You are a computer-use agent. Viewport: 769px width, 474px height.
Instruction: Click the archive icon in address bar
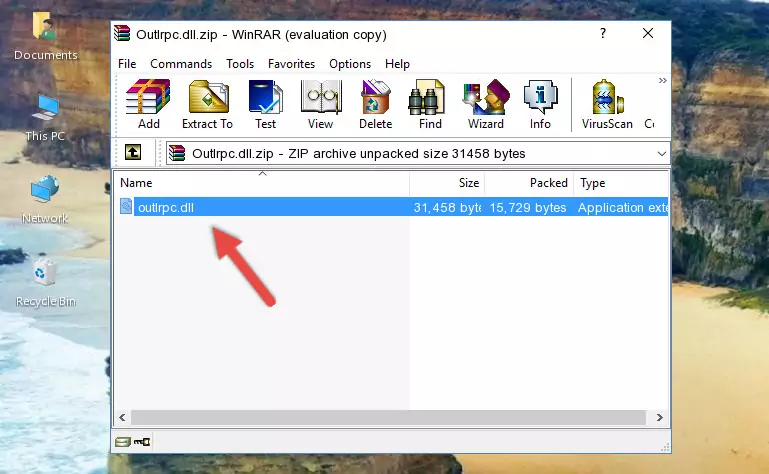coord(177,154)
